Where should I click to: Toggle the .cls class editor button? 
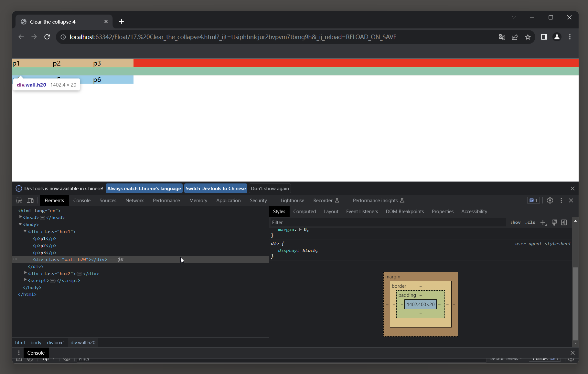point(530,223)
